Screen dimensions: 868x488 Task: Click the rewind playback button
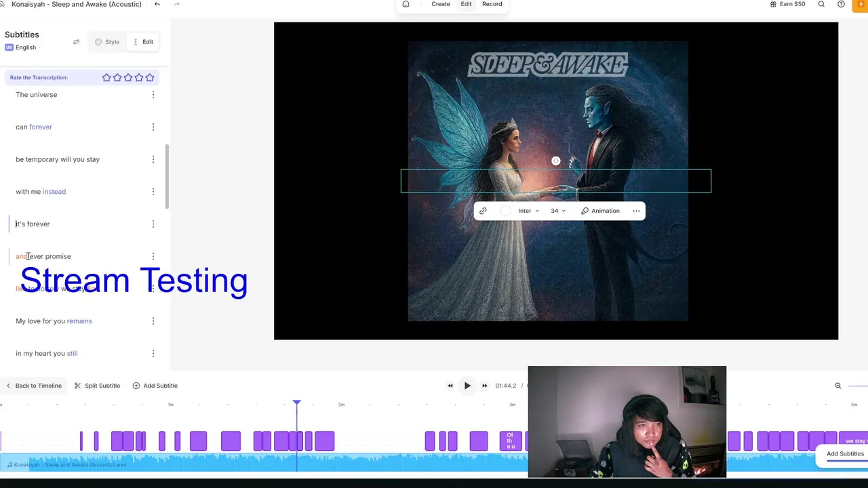450,386
